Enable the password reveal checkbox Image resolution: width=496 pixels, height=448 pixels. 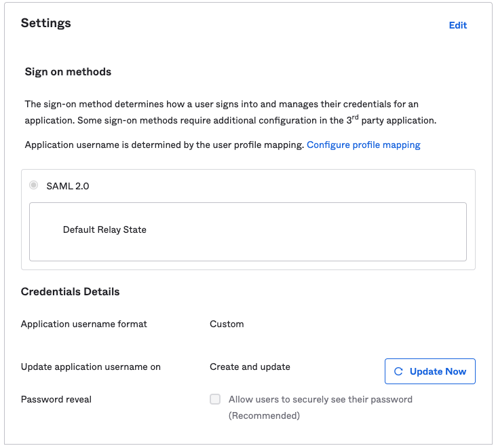[x=215, y=399]
